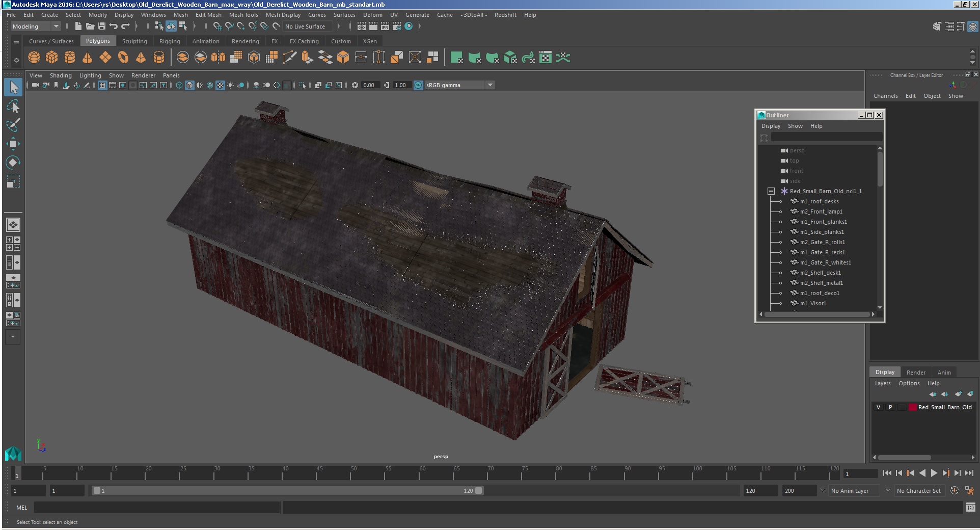Toggle viewport grid display
This screenshot has height=530, width=980.
click(x=102, y=85)
